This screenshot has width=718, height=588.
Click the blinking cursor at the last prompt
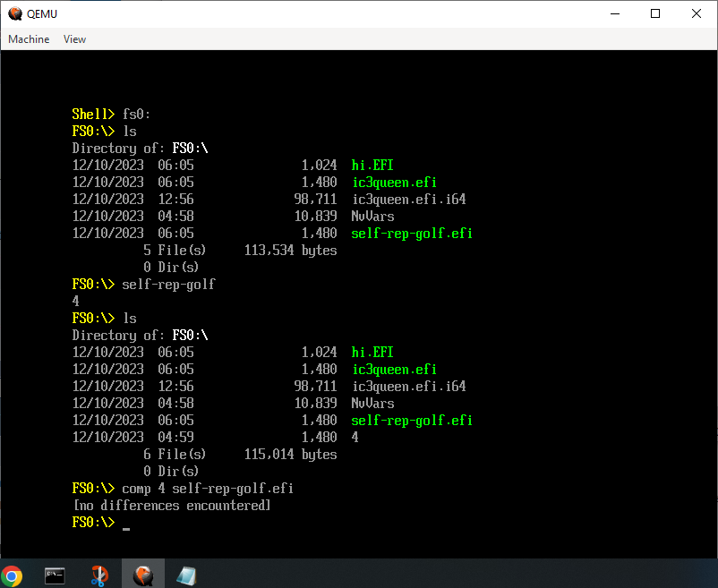126,528
